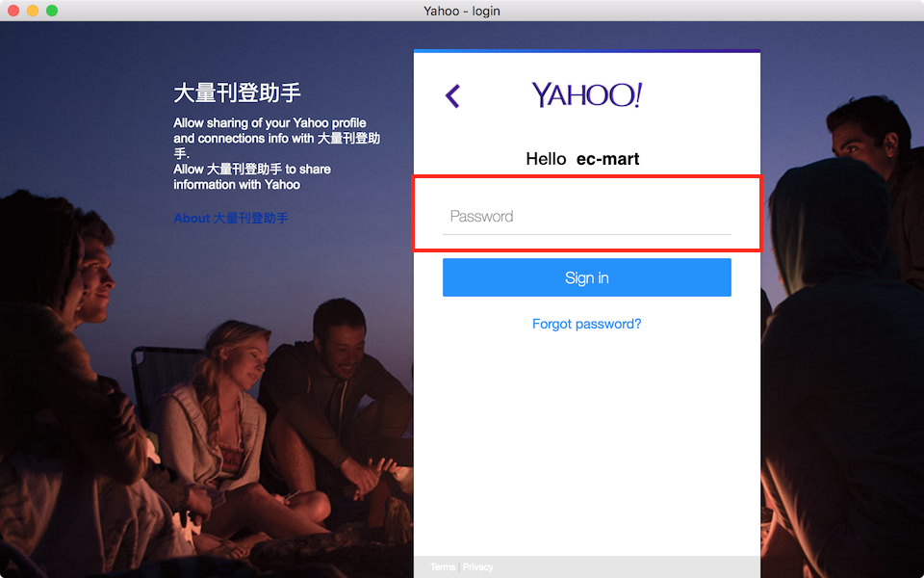Click the Yahoo! logo
The width and height of the screenshot is (924, 578).
pyautogui.click(x=586, y=94)
